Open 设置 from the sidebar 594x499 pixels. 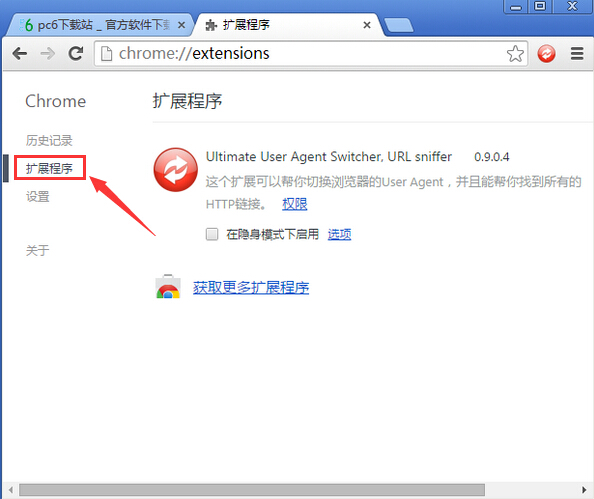point(38,197)
